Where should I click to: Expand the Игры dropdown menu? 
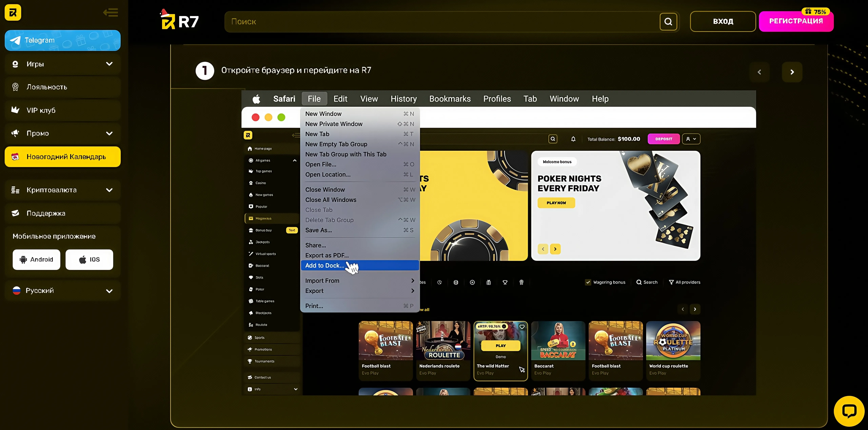click(x=109, y=64)
